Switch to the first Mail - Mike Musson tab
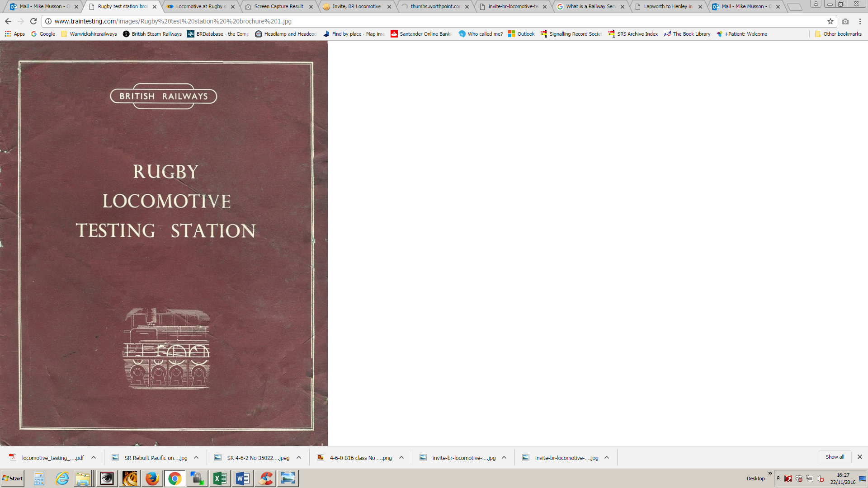The image size is (868, 488). pos(44,6)
